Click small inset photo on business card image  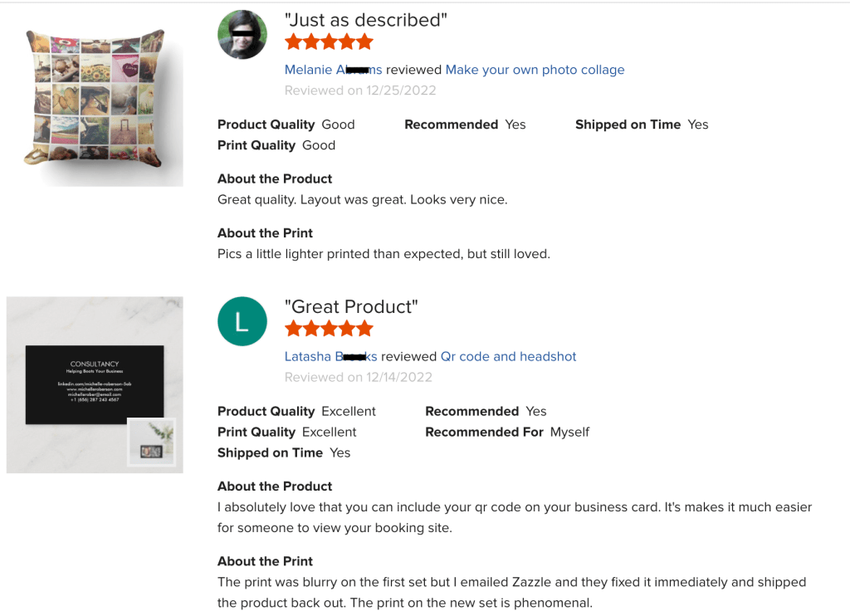(x=150, y=442)
